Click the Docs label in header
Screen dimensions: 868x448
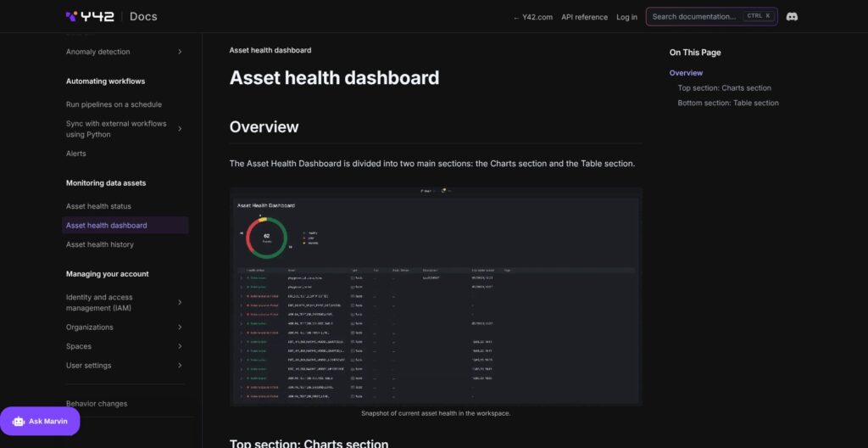143,17
